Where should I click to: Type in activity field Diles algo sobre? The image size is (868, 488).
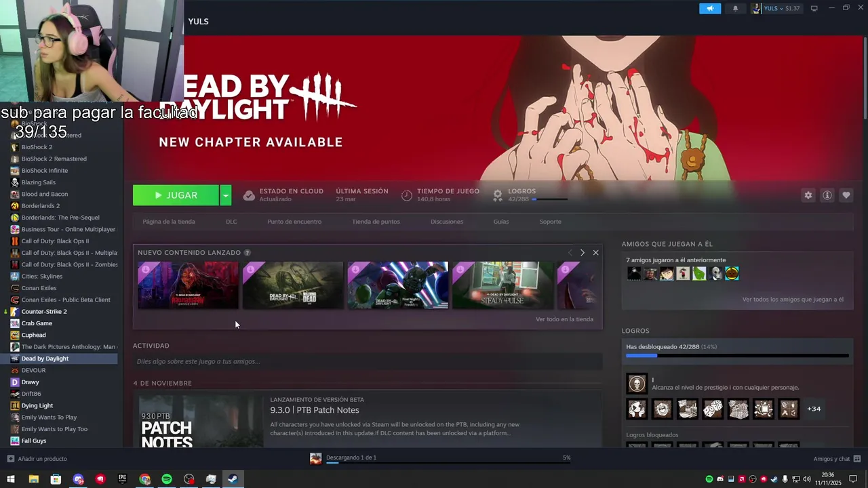point(368,361)
